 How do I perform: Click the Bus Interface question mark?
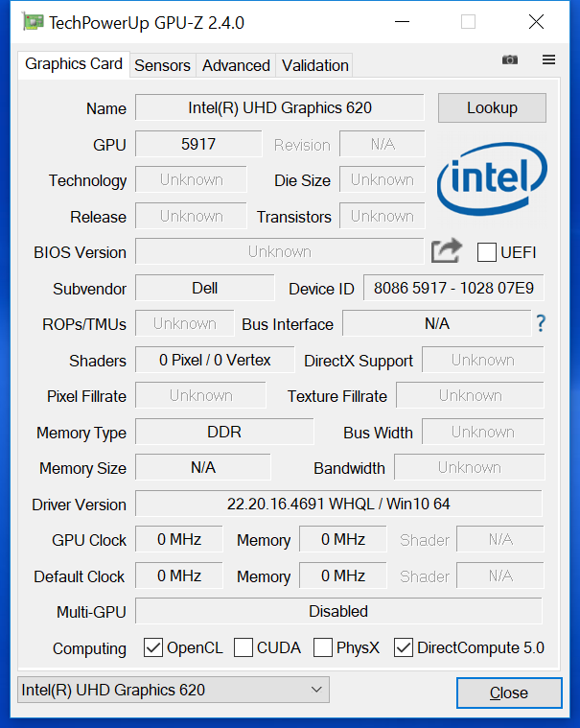click(541, 323)
